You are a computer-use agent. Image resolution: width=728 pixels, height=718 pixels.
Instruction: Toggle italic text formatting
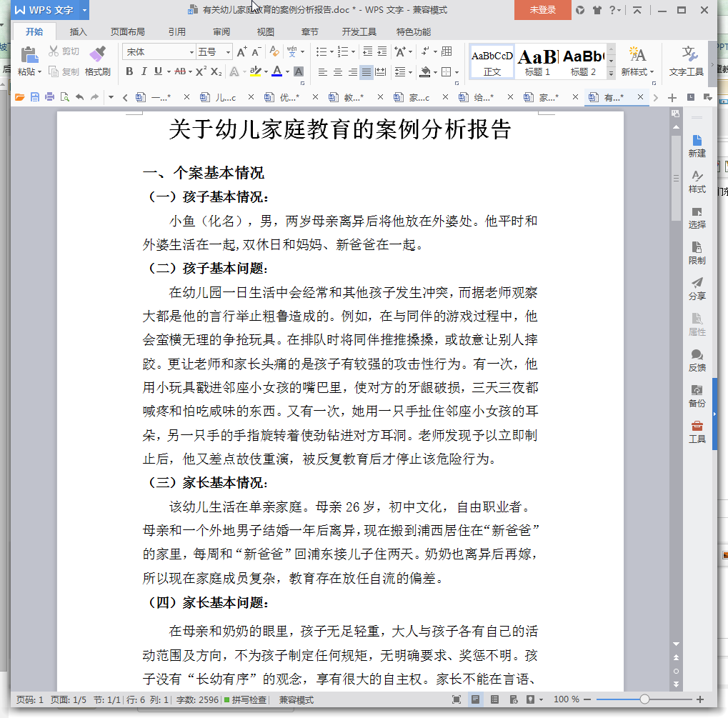tap(144, 71)
